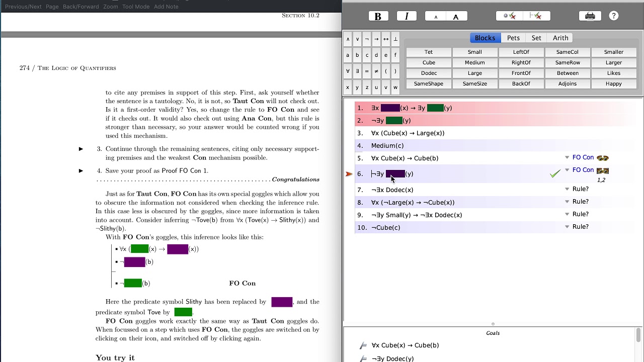Viewport: 644px width, 362px height.
Task: Insert constant f from the palette
Action: 395,55
